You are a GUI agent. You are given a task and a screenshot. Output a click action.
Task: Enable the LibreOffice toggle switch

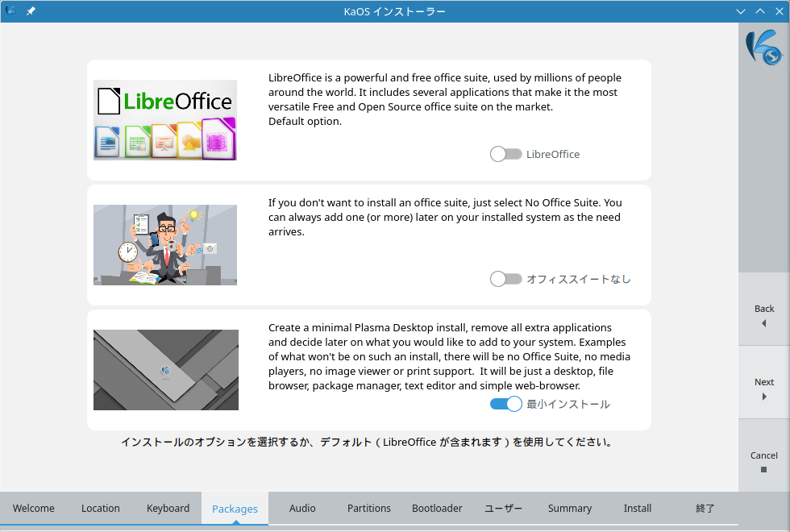(x=506, y=154)
